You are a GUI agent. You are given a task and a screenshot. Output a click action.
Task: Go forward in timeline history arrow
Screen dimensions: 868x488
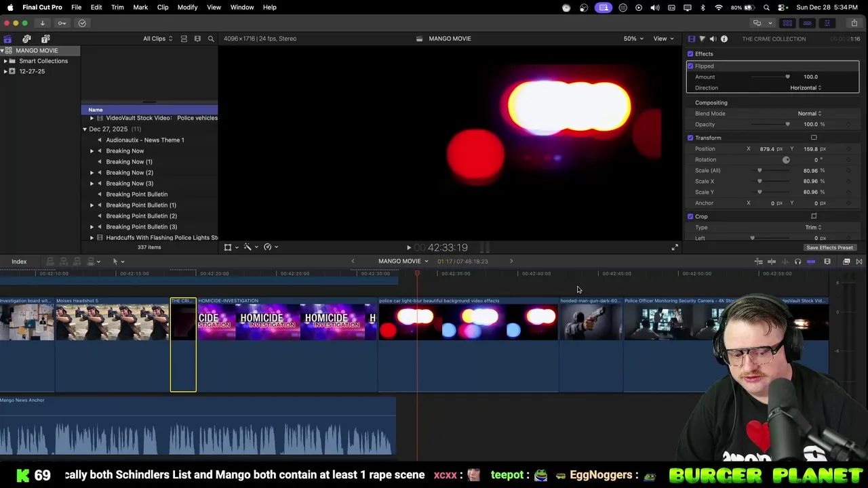[511, 262]
